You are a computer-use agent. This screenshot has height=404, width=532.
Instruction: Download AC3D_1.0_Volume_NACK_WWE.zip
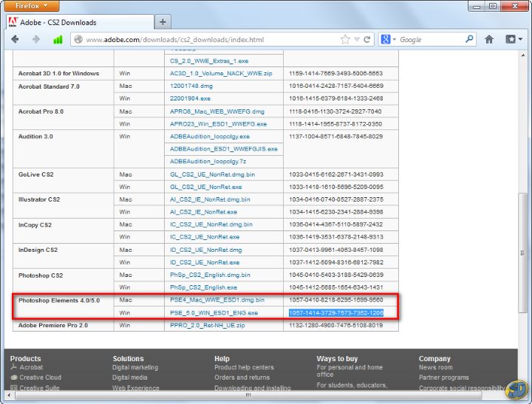(x=221, y=73)
